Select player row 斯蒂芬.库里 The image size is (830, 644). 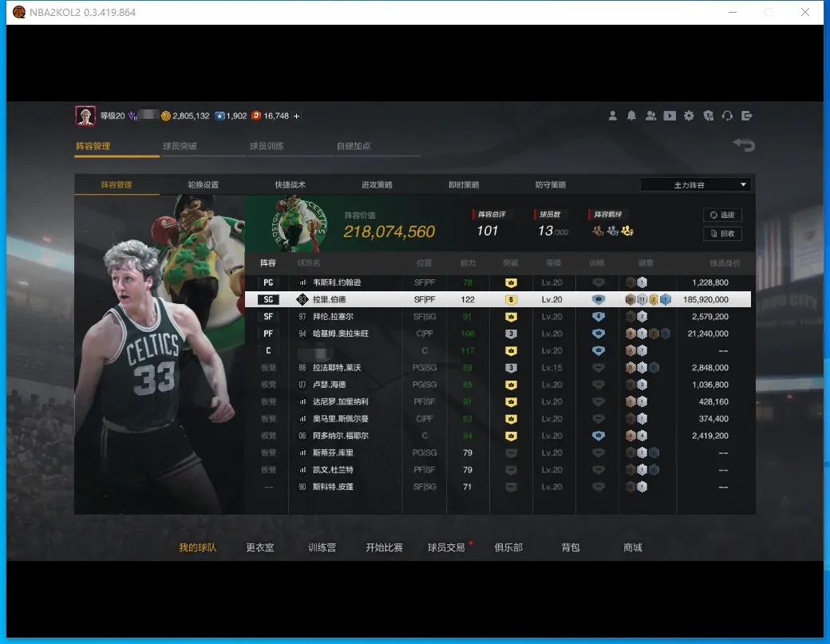pos(497,452)
